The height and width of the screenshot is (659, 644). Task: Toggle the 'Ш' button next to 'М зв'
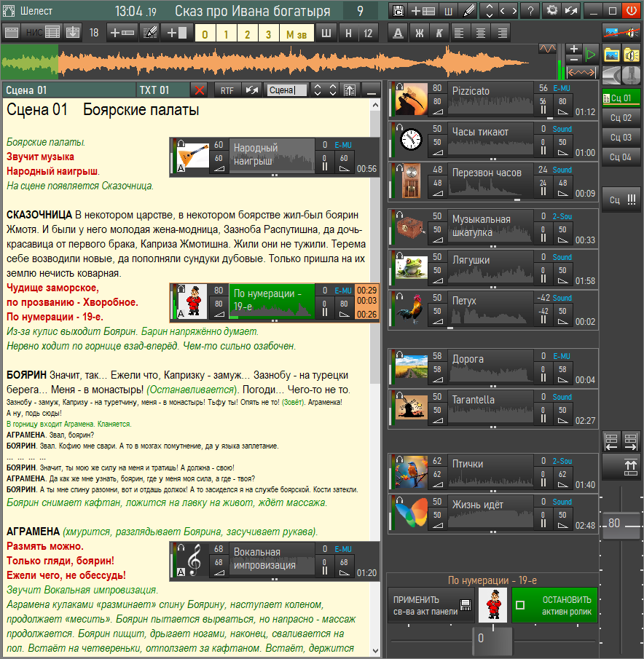coord(326,32)
